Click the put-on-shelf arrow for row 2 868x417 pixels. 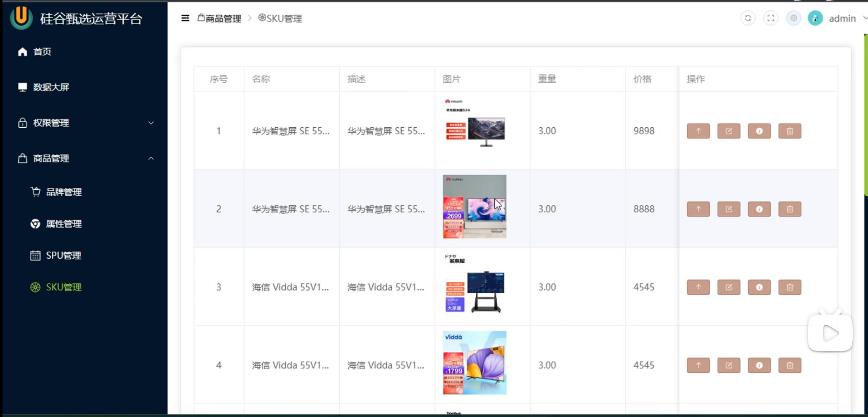[x=698, y=209]
